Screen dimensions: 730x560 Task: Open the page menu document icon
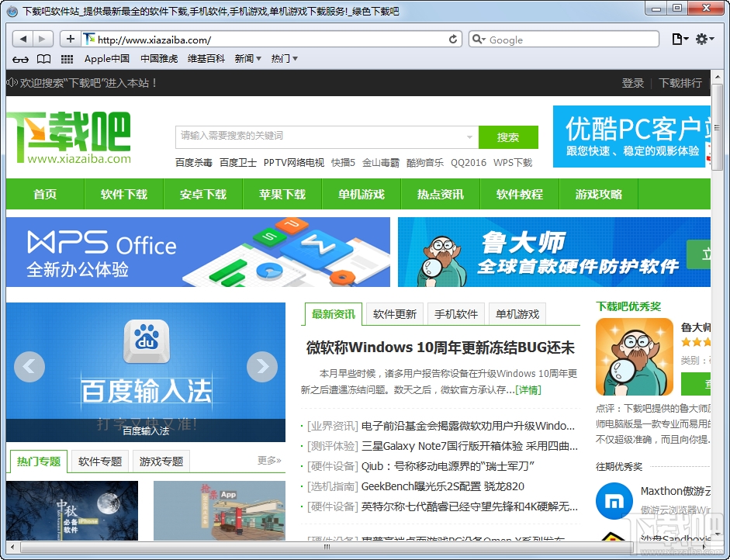680,40
